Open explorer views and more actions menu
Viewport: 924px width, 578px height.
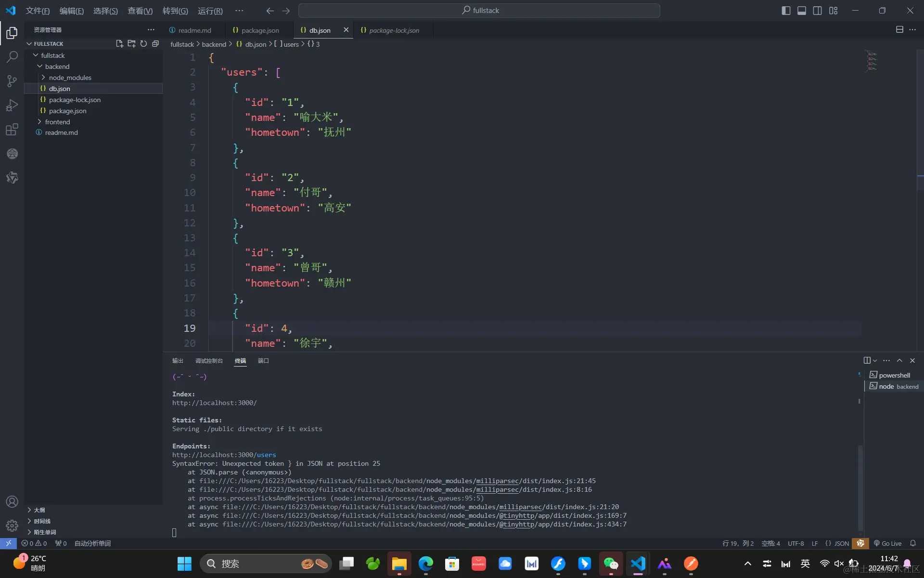click(151, 30)
